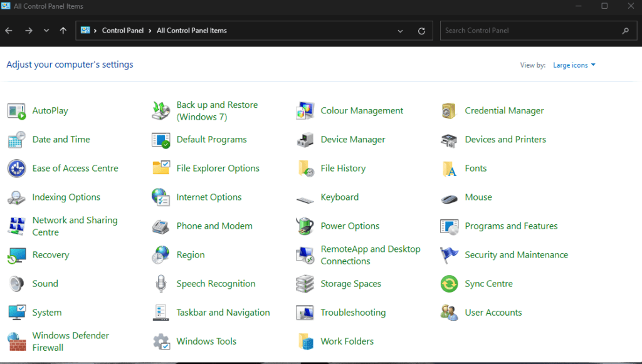Open the Sync Centre green icon
Viewport: 642px width, 364px height.
(449, 284)
